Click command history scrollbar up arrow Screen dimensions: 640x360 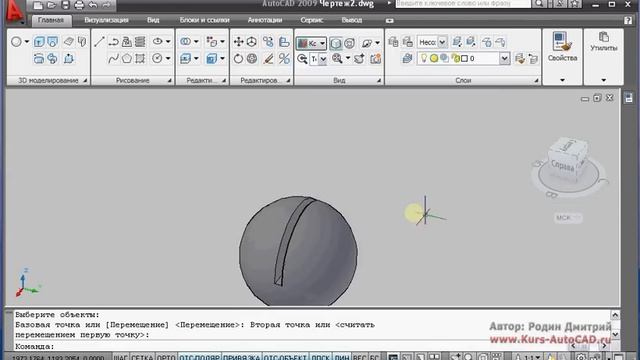pos(615,315)
